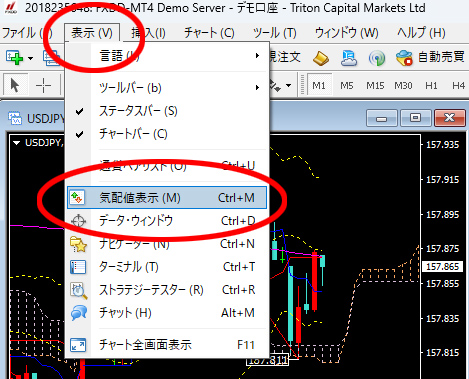Viewport: 469px width, 379px height.
Task: Toggle the 自動売買 auto trading button
Action: (430, 57)
